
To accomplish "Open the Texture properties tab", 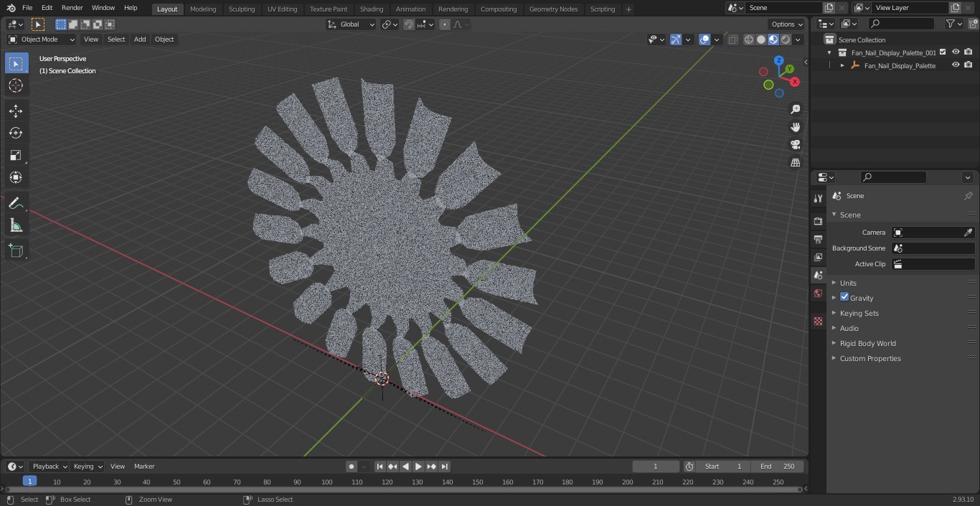I will 818,321.
